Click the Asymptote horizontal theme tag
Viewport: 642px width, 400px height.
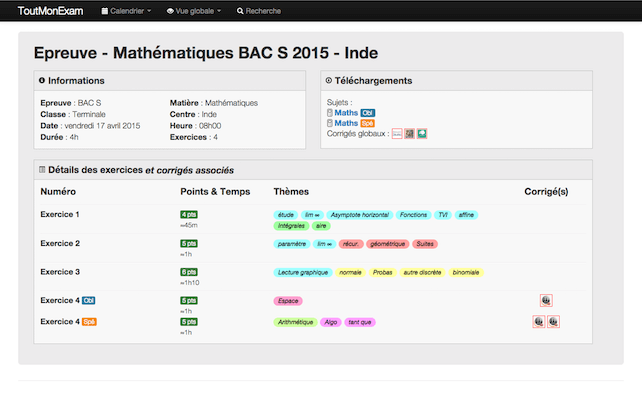pos(358,215)
